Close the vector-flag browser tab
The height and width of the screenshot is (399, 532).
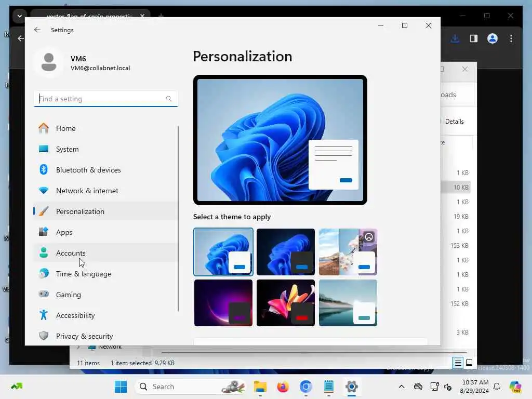[142, 16]
